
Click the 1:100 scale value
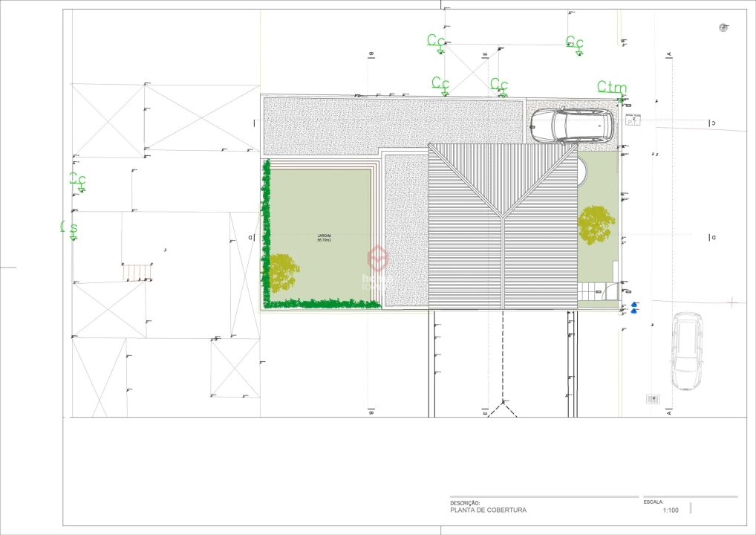670,510
